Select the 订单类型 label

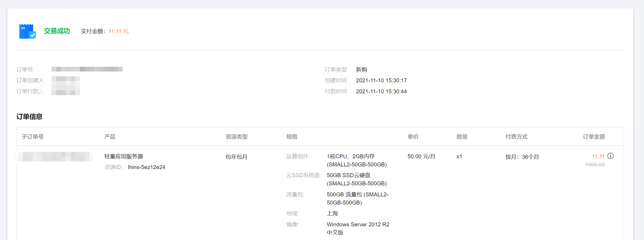tap(336, 69)
